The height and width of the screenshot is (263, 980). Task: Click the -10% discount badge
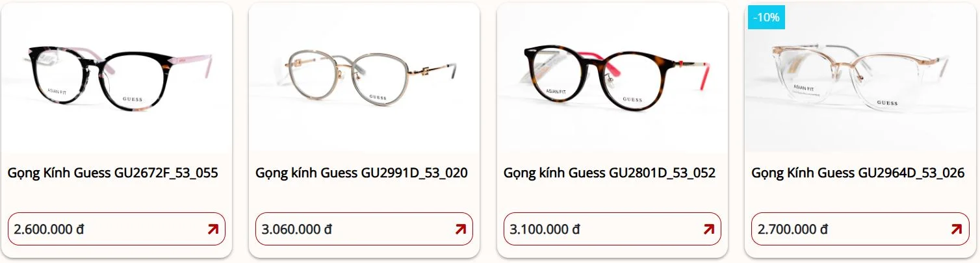click(x=766, y=18)
